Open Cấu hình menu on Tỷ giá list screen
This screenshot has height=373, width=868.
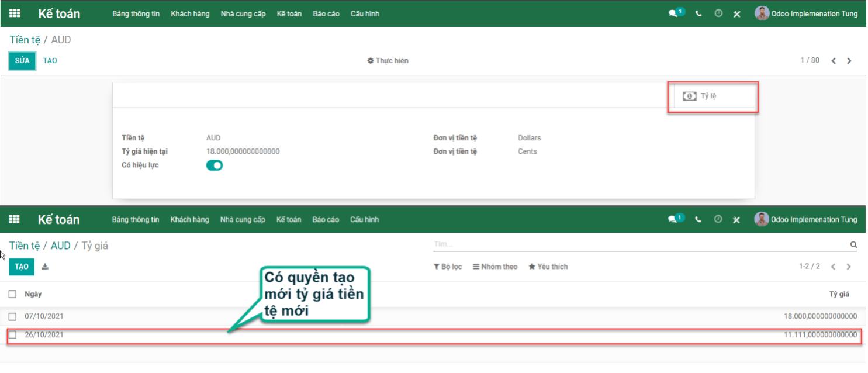coord(364,219)
